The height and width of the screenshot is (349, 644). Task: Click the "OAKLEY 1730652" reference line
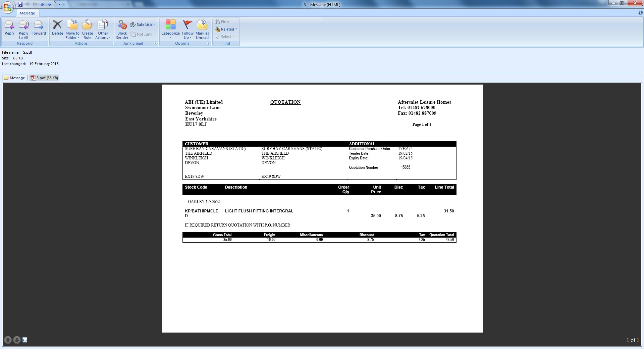click(x=204, y=202)
